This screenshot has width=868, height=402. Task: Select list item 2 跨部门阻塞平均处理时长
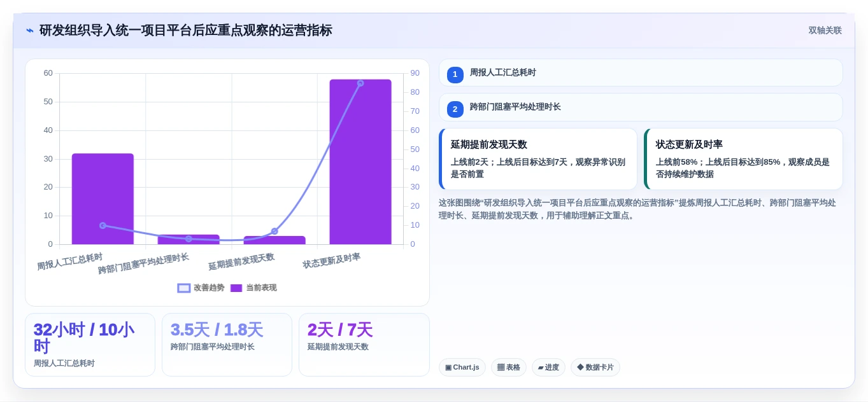click(641, 107)
